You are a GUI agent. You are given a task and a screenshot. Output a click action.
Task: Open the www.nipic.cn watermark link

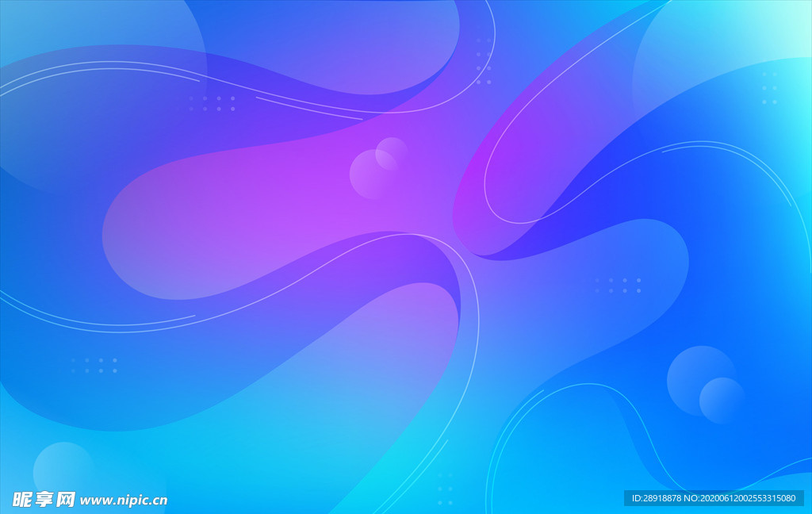click(x=124, y=501)
